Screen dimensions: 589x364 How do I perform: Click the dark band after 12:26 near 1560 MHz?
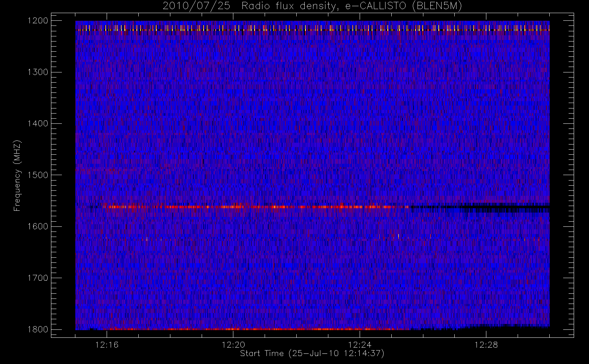[480, 207]
